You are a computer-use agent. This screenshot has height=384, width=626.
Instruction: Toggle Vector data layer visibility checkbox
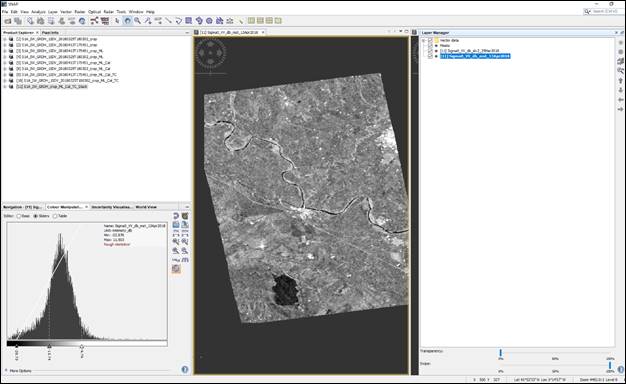[430, 40]
